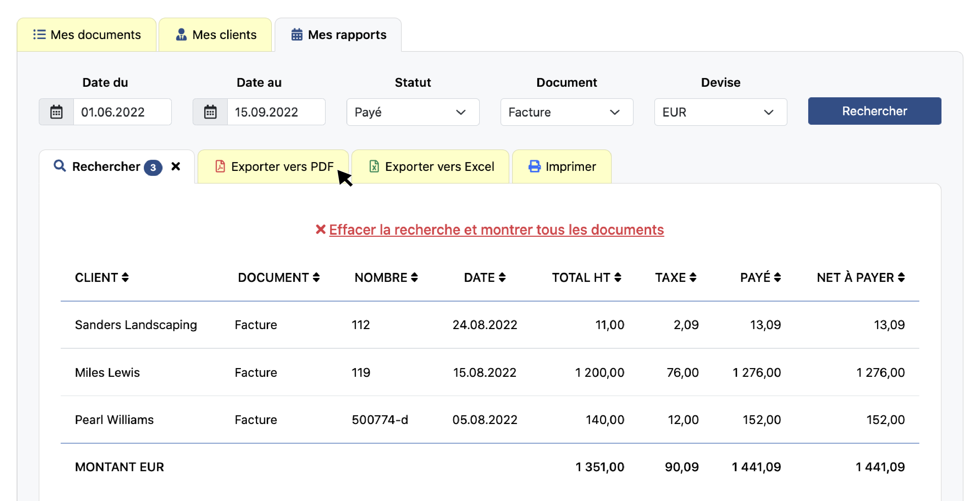
Task: Sort by DOCUMENT column
Action: (278, 277)
